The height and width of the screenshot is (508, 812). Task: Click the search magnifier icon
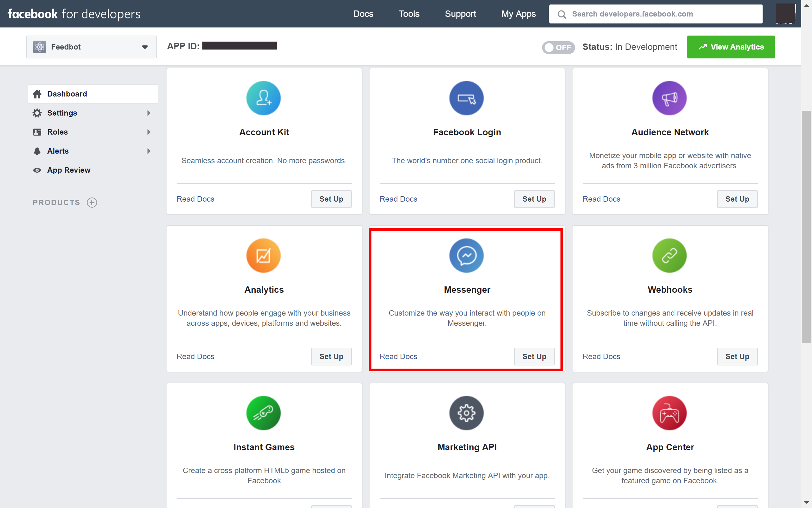562,15
